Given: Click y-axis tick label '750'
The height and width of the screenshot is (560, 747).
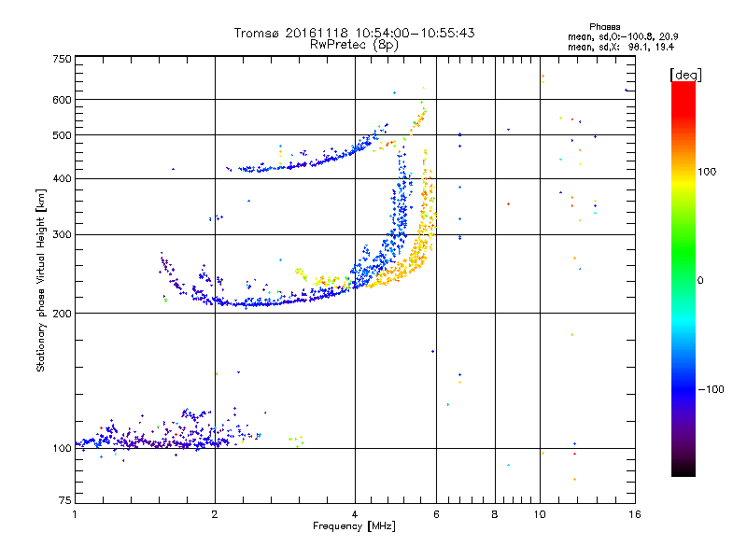Looking at the screenshot, I should [63, 60].
